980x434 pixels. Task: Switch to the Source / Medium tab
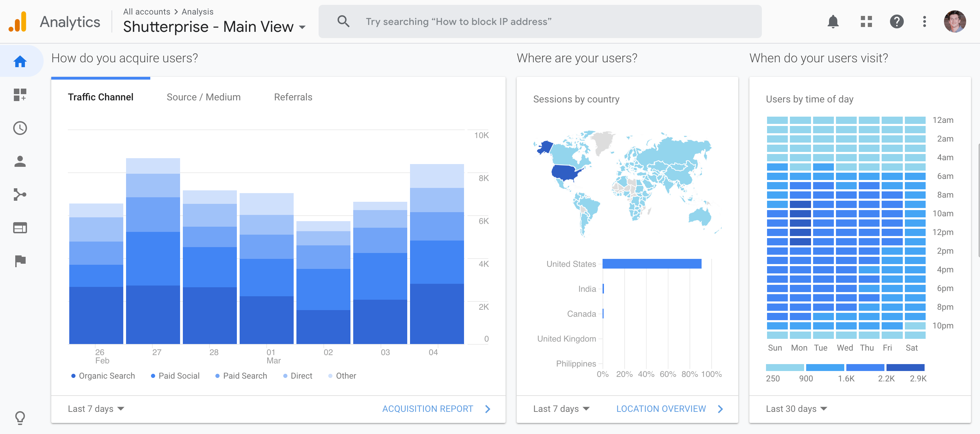coord(203,96)
